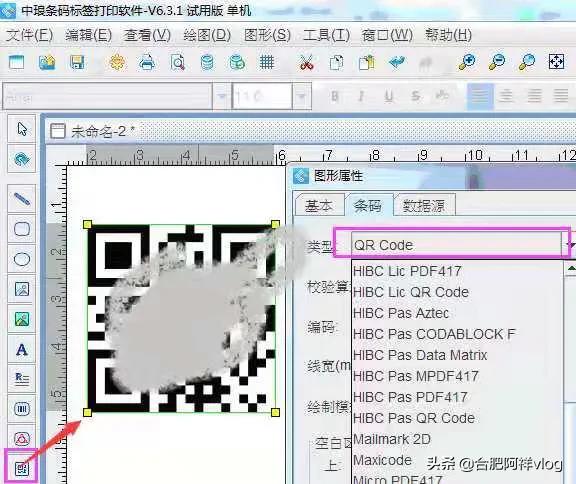Screen dimensions: 576x484
Task: Click the Cut scissors icon
Action: click(x=306, y=62)
